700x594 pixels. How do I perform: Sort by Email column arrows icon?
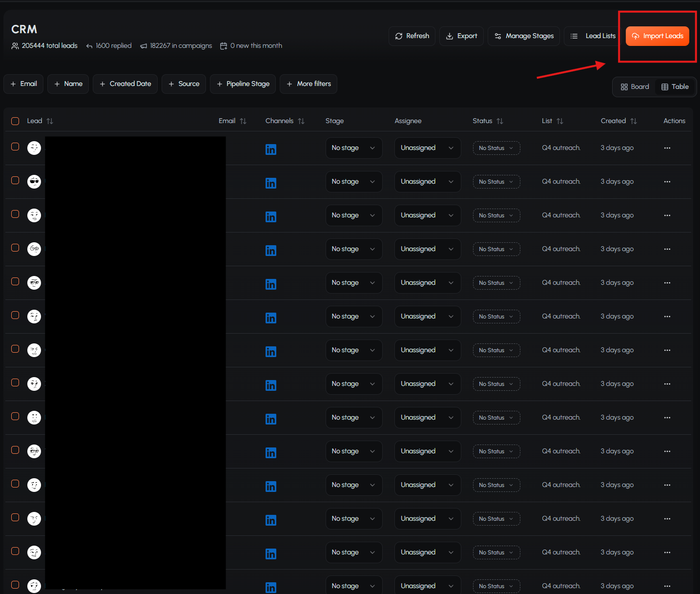point(243,121)
